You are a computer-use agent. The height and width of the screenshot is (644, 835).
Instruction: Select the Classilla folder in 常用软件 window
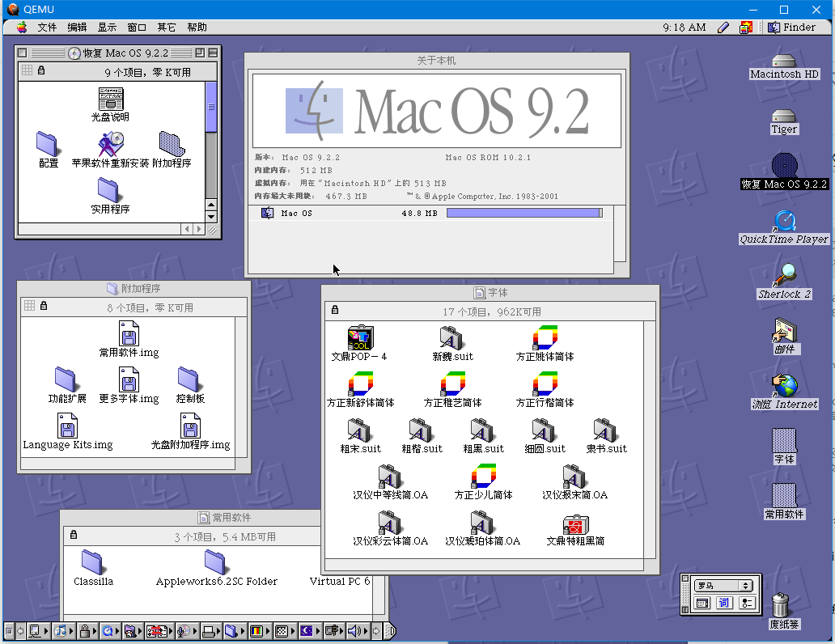pos(92,562)
